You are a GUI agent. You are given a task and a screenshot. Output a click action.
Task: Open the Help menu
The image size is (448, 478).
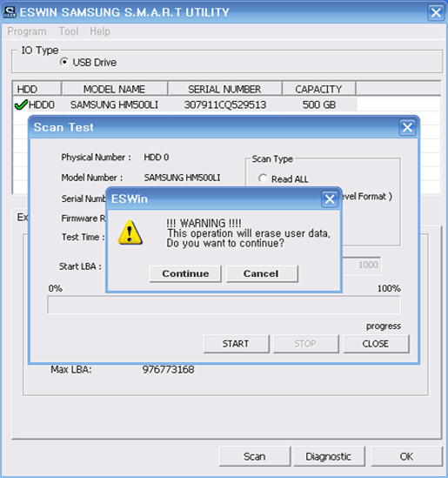(x=100, y=31)
